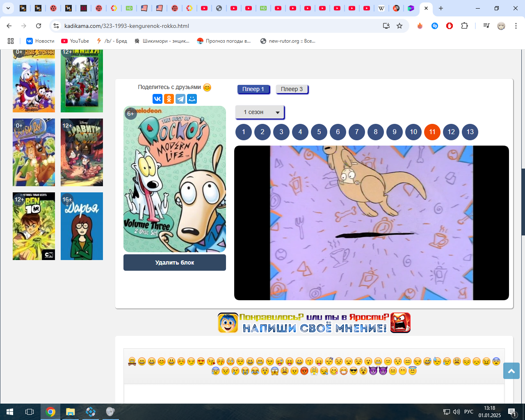Open the bookmarks bar apps grid
The height and width of the screenshot is (420, 525).
pos(11,41)
